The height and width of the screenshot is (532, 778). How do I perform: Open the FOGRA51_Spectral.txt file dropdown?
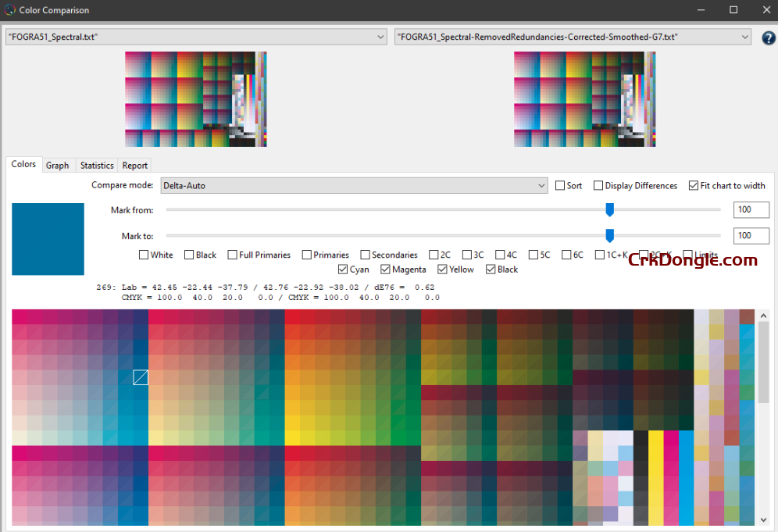coord(380,36)
